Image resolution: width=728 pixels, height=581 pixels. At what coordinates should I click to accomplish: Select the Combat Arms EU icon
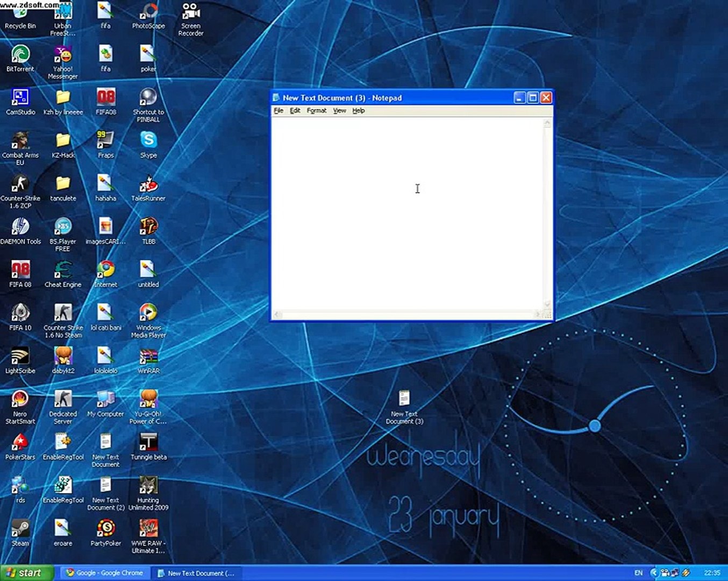pos(20,148)
